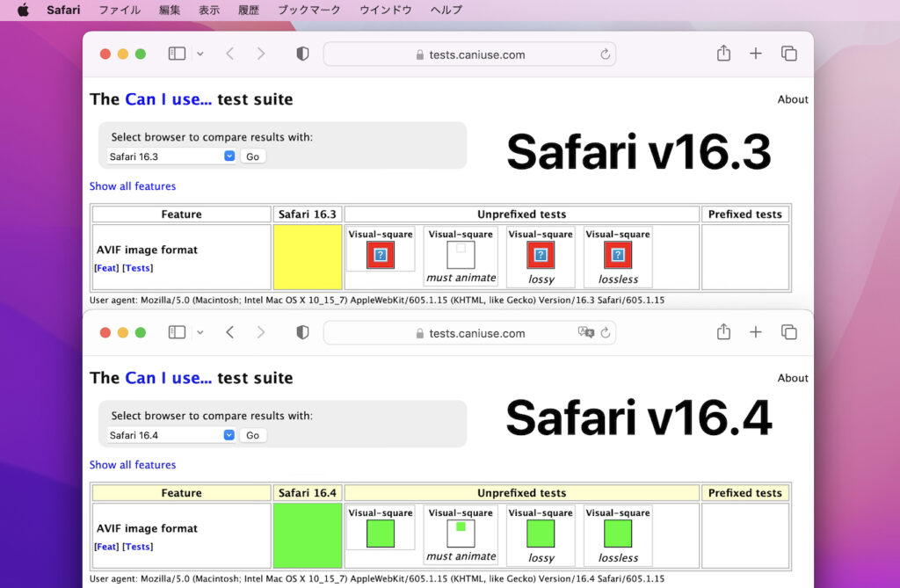900x588 pixels.
Task: Open the Apple menu
Action: pos(23,10)
